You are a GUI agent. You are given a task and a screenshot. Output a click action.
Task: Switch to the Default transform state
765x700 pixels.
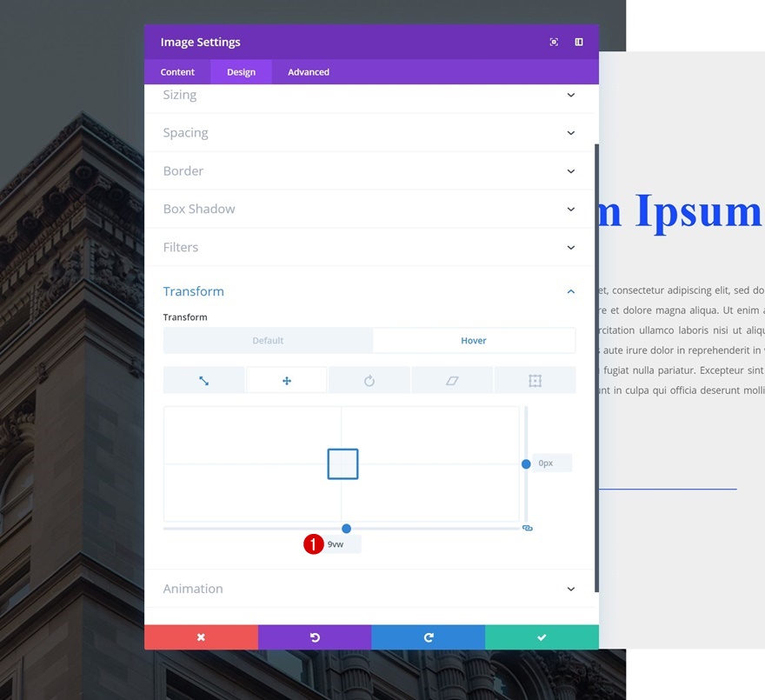(x=268, y=340)
